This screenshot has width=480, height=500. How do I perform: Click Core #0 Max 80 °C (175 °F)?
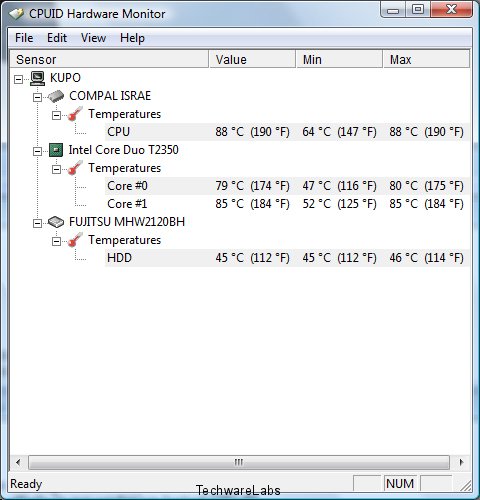pyautogui.click(x=427, y=186)
